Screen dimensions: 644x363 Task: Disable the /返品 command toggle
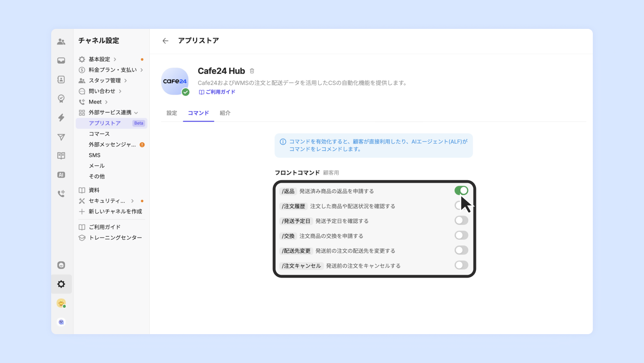tap(461, 191)
